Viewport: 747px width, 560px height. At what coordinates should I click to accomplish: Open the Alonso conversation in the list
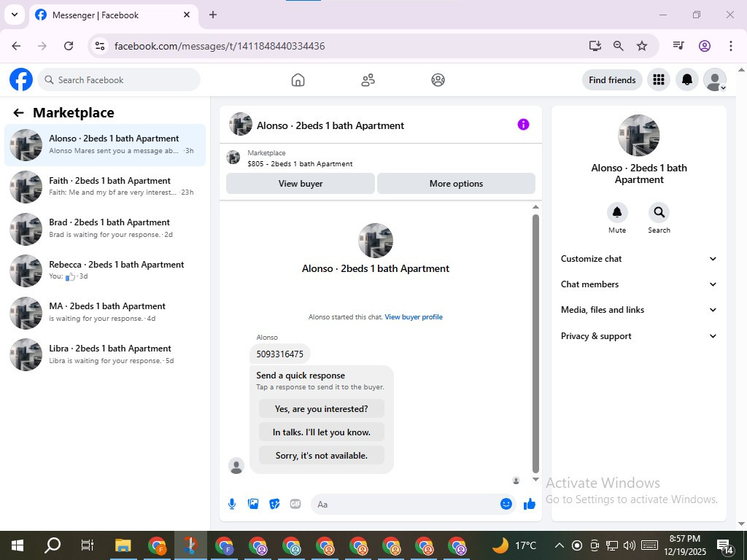tap(105, 145)
